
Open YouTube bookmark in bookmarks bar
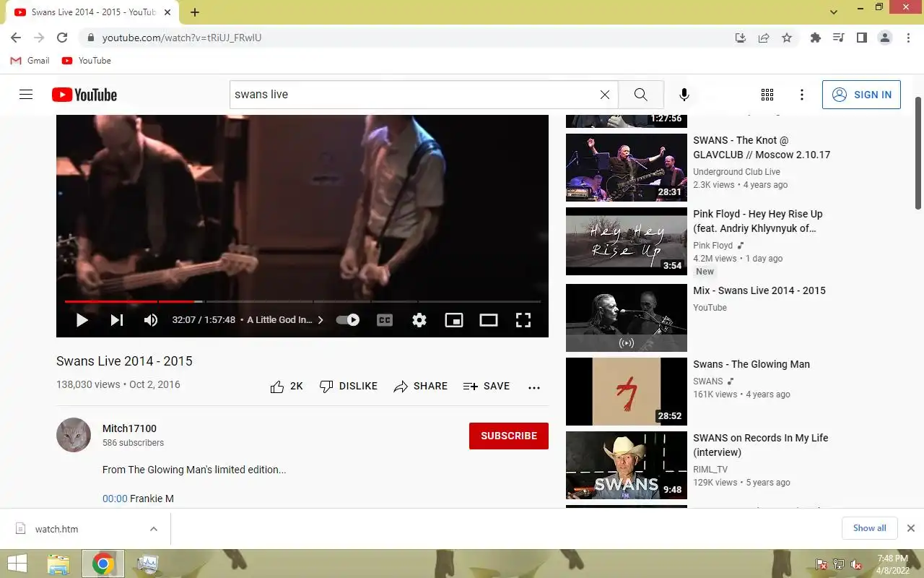[x=87, y=61]
